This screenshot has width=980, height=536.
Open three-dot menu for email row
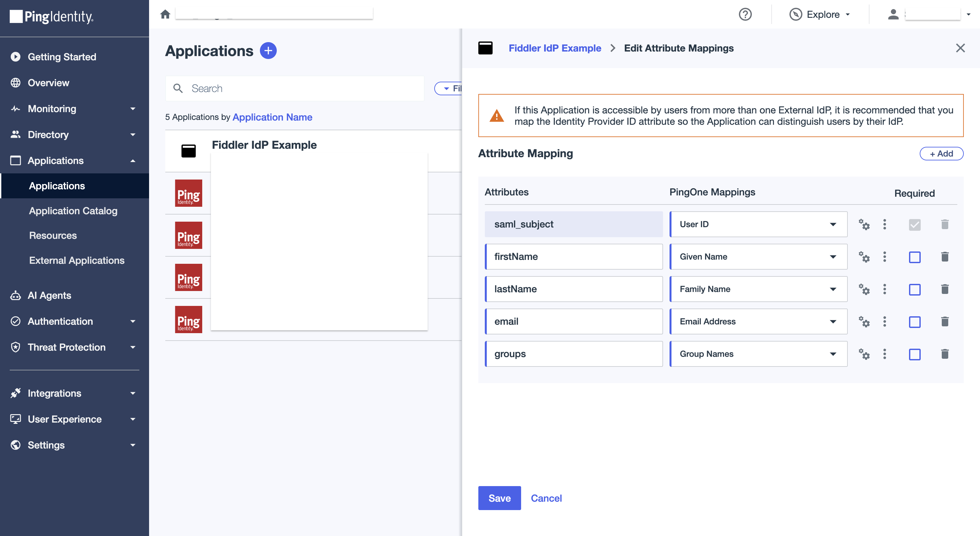pos(884,321)
